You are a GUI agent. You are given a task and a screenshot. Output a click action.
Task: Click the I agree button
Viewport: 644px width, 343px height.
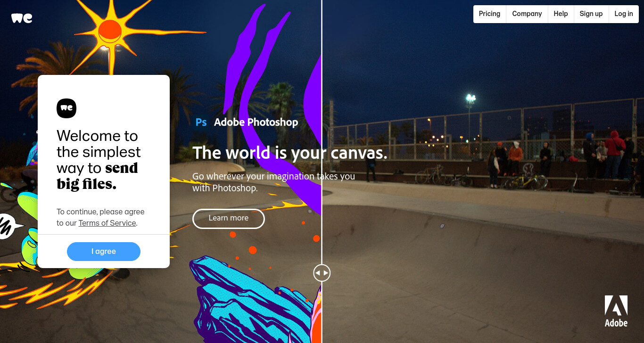pos(104,252)
